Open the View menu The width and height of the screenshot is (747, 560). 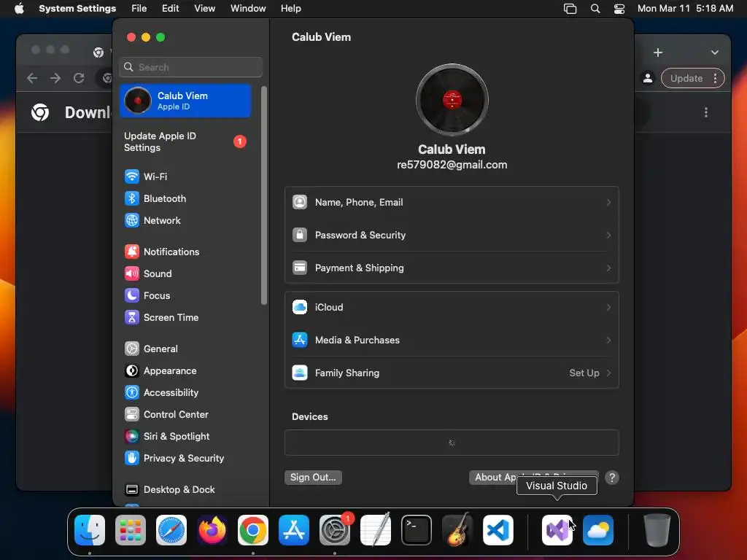pos(205,9)
